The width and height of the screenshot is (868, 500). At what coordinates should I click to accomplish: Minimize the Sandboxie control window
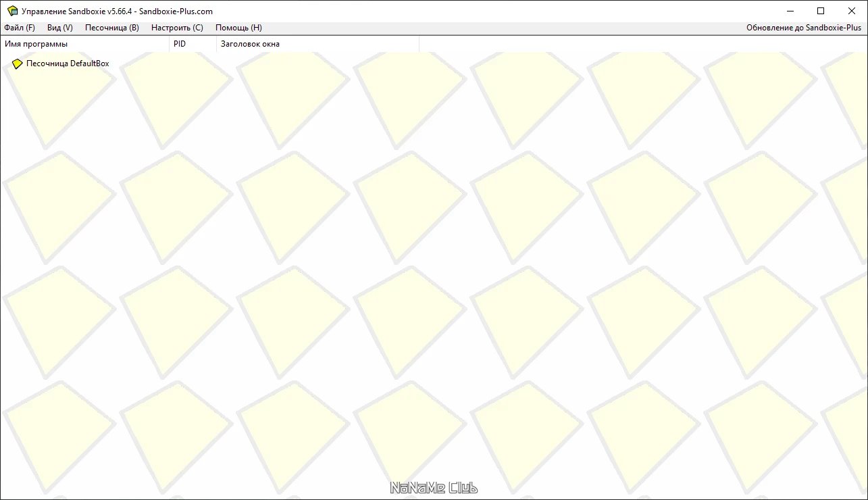click(790, 11)
